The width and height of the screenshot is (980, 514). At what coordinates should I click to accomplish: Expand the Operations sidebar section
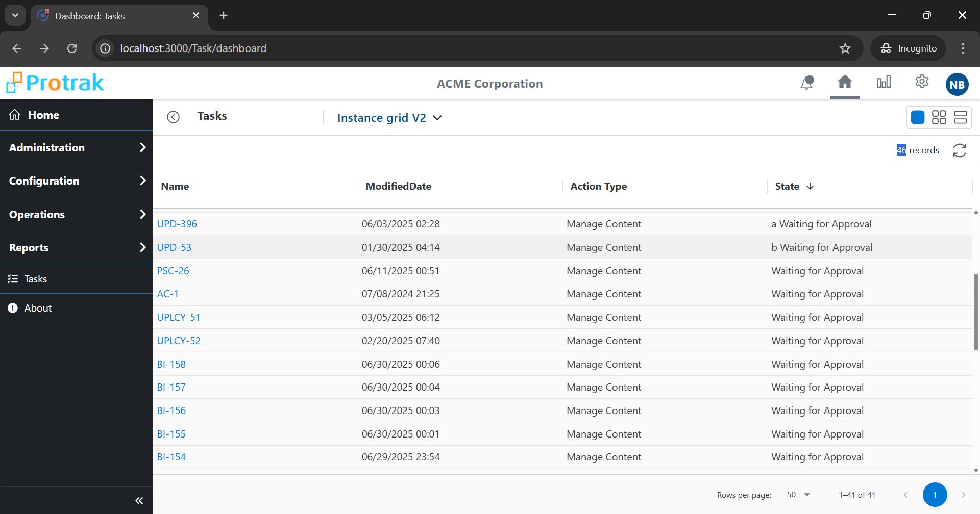tap(77, 215)
